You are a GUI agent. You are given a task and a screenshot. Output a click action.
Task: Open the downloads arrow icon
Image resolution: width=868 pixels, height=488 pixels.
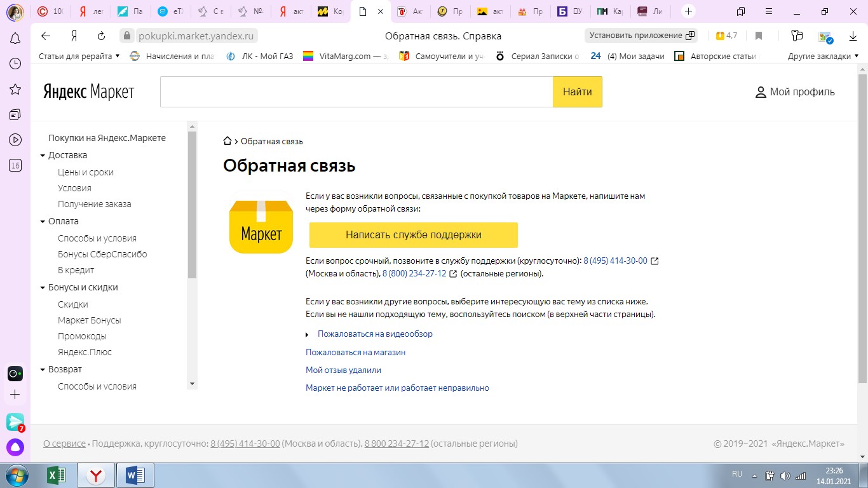(x=853, y=36)
